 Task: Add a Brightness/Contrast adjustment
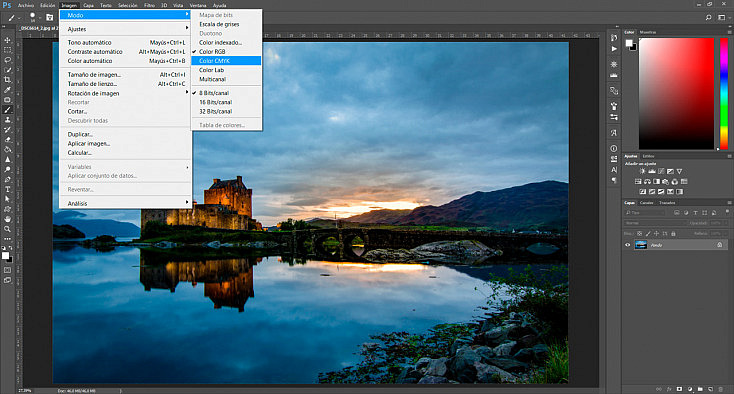click(642, 171)
